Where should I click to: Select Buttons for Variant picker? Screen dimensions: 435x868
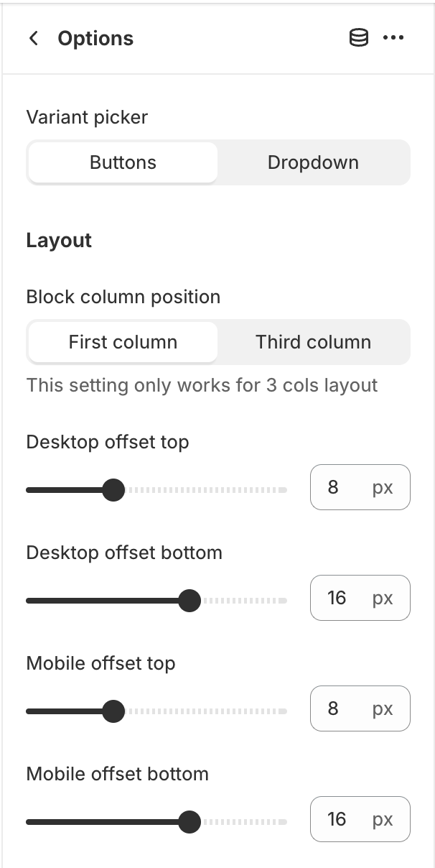pyautogui.click(x=123, y=162)
